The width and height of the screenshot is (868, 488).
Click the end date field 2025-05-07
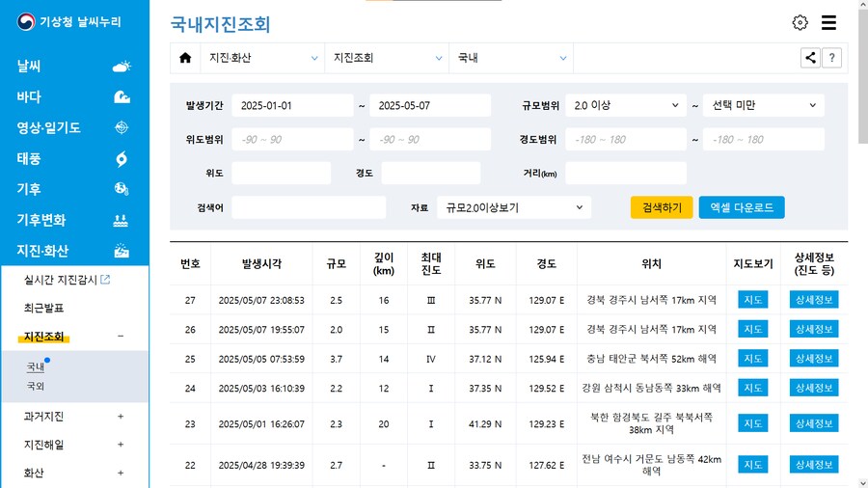pyautogui.click(x=430, y=105)
